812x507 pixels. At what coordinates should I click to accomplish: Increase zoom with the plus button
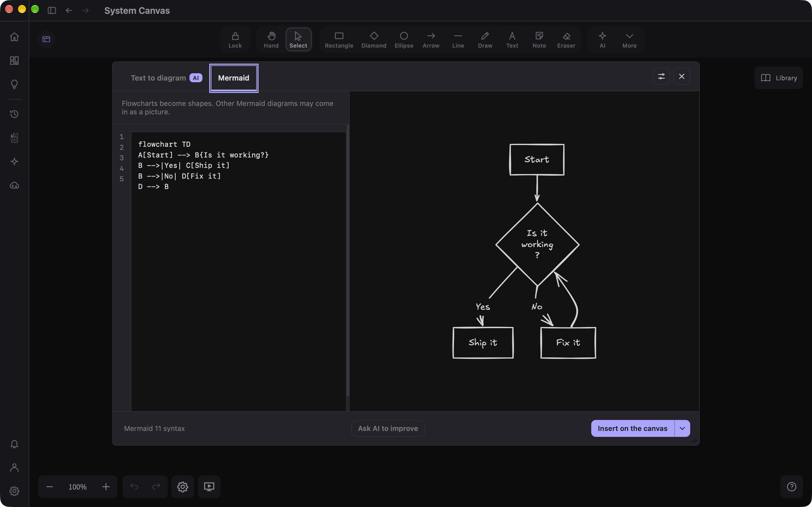106,486
